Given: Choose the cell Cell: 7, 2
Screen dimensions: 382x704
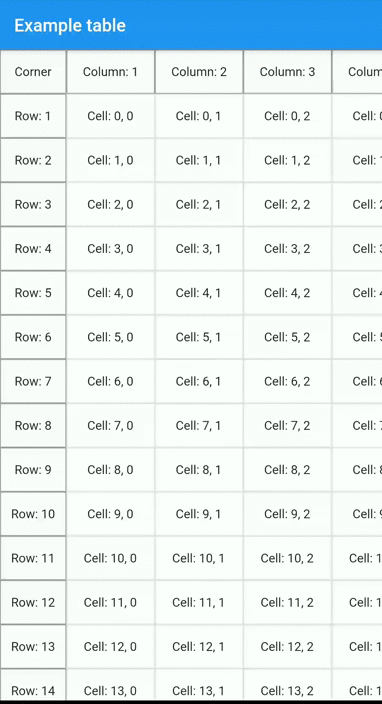Looking at the screenshot, I should (x=287, y=425).
